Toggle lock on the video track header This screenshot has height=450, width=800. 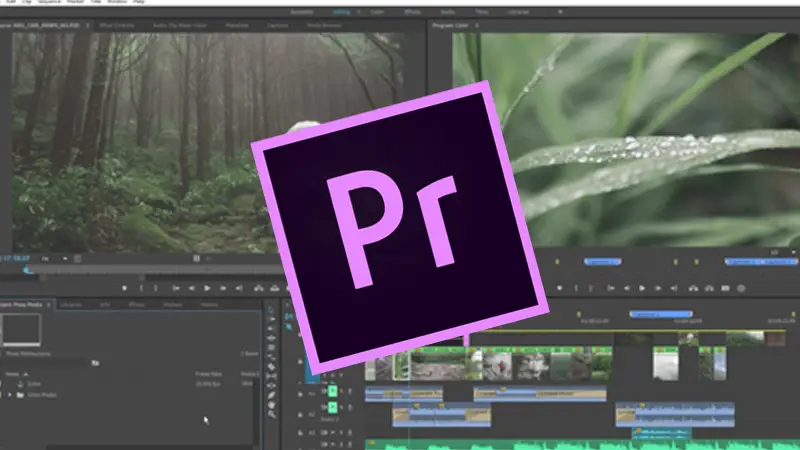(x=301, y=361)
